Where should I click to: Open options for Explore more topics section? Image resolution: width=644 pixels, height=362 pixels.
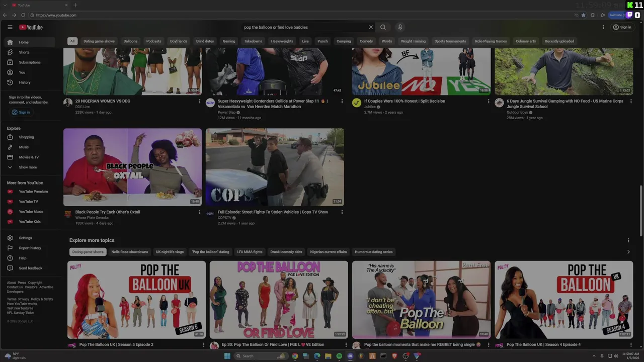click(x=628, y=240)
